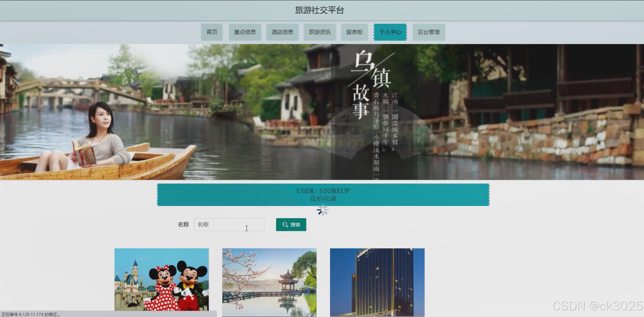Open the Disney Mickey Minnie thumbnail

pyautogui.click(x=162, y=279)
